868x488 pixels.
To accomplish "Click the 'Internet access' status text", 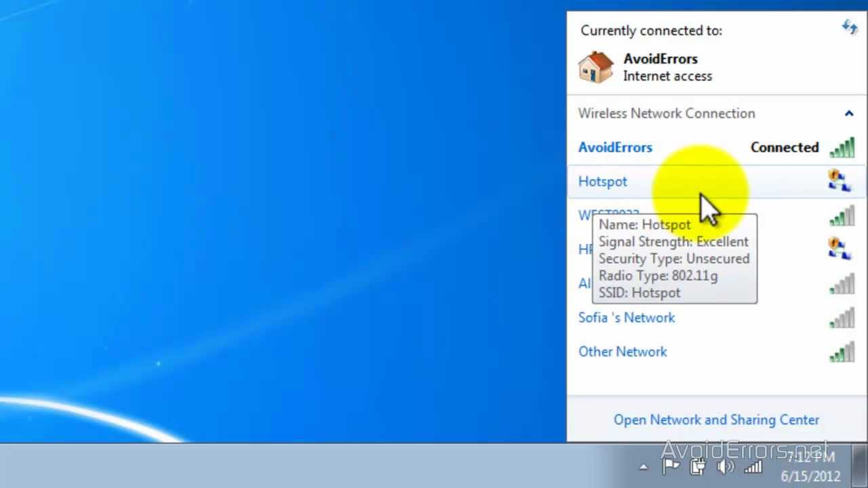I will point(667,76).
